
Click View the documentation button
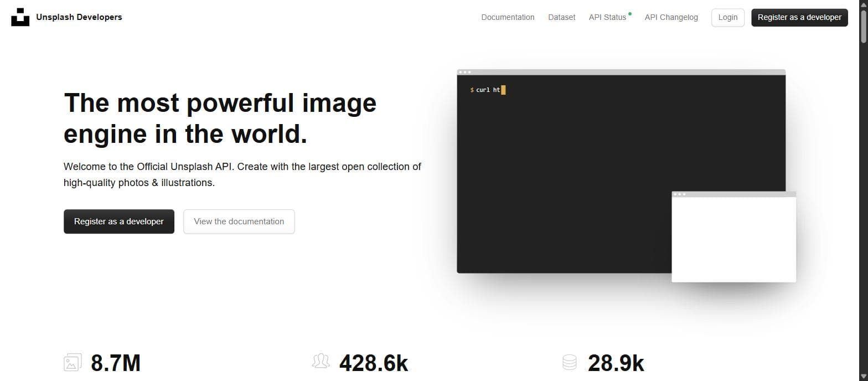coord(239,222)
